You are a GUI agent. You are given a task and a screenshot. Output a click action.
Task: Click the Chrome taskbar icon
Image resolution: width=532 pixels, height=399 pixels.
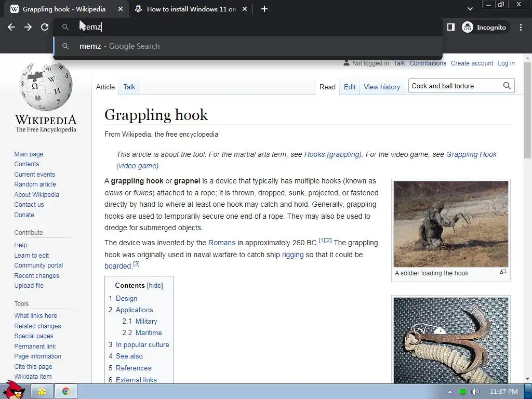point(66,392)
